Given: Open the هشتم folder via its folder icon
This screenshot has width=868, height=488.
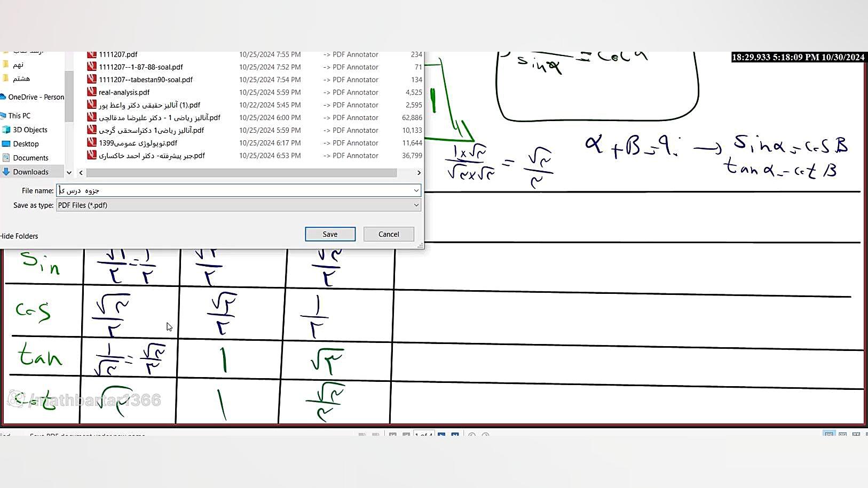Looking at the screenshot, I should coord(6,78).
